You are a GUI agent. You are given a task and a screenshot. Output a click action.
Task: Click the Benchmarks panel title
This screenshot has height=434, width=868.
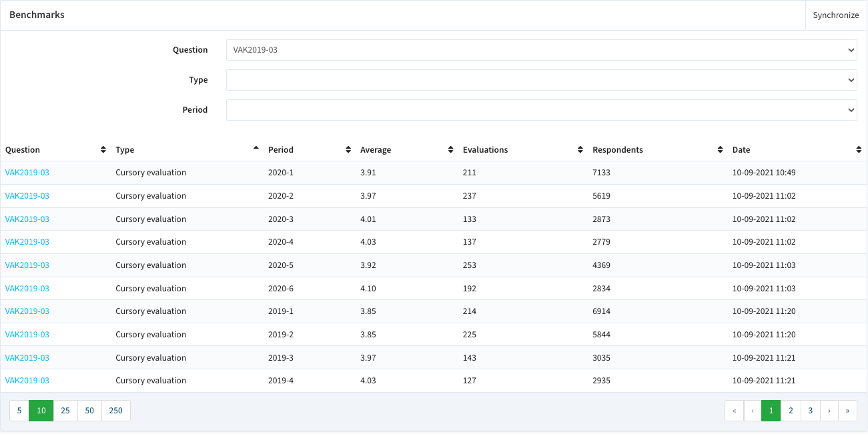[x=37, y=15]
